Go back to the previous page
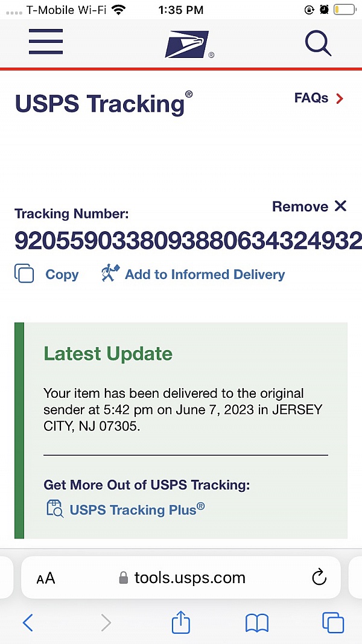This screenshot has height=644, width=362. pos(28,622)
